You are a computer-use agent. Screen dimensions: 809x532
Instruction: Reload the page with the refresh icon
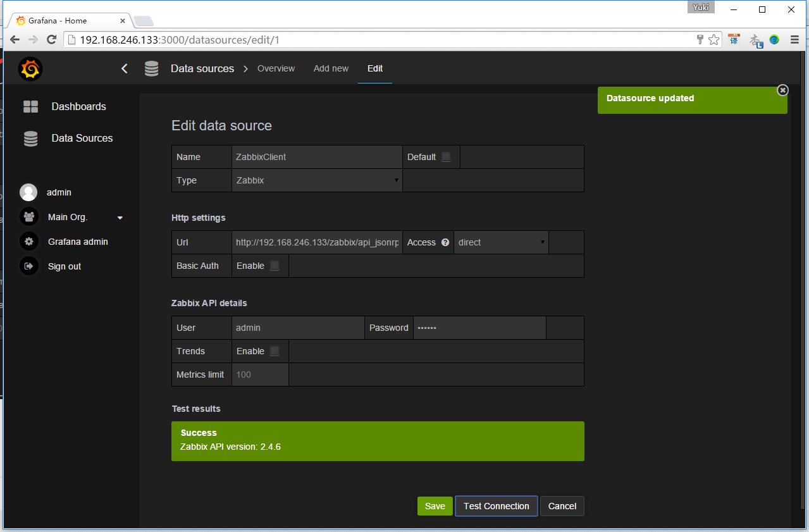tap(52, 40)
